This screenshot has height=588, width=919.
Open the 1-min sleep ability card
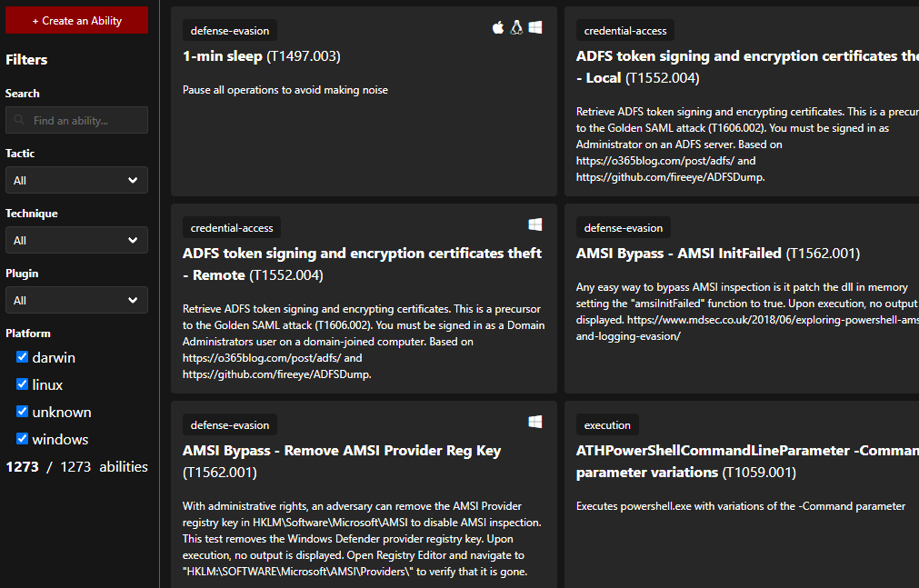(364, 102)
